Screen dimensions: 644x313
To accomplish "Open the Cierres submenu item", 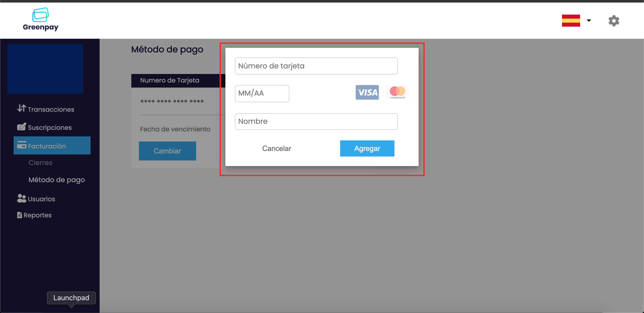I will coord(40,163).
